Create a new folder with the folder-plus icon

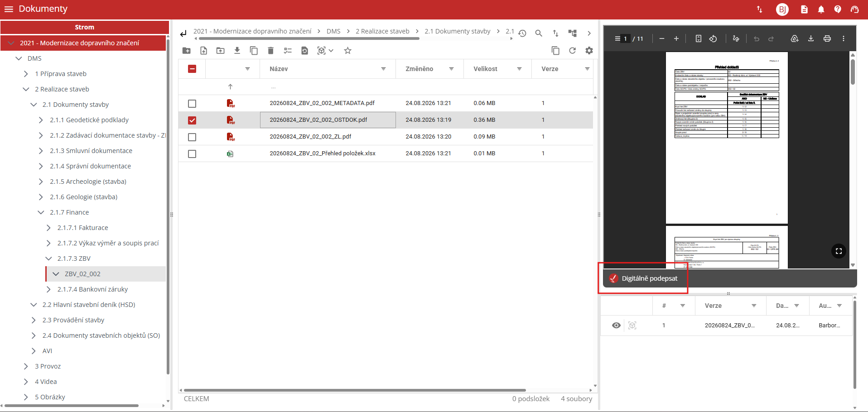(x=187, y=51)
